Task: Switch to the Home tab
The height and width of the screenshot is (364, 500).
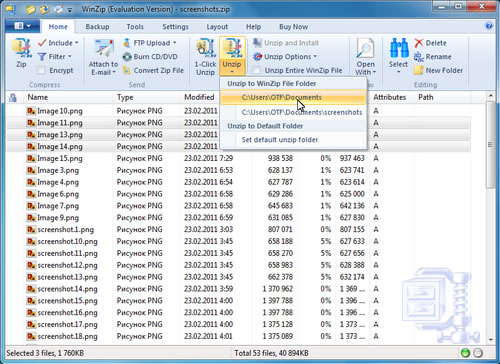Action: pyautogui.click(x=58, y=27)
